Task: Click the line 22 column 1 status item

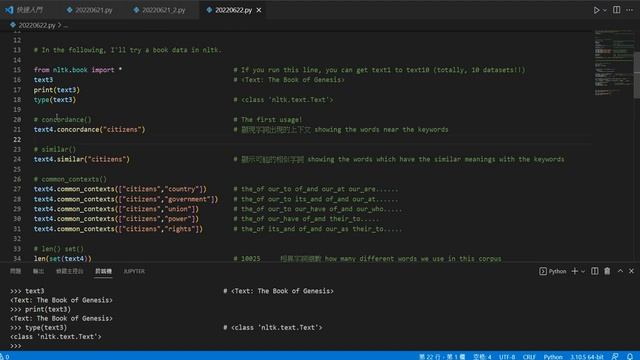Action: click(442, 356)
